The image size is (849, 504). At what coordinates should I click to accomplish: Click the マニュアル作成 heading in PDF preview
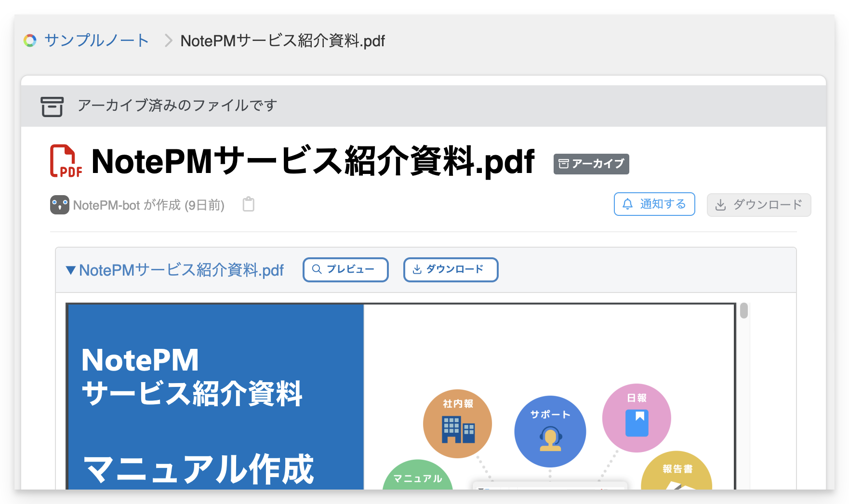(x=199, y=469)
